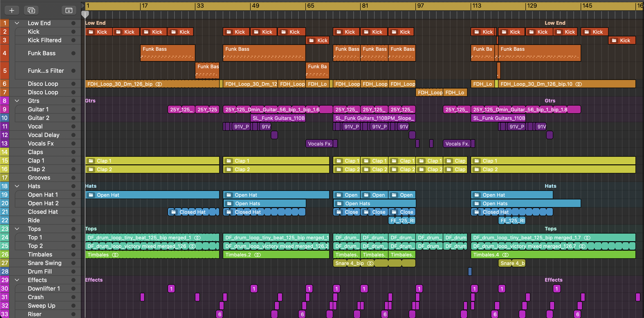The image size is (644, 318).
Task: Click track 14 Claps yellow color number strip
Action: pyautogui.click(x=4, y=152)
